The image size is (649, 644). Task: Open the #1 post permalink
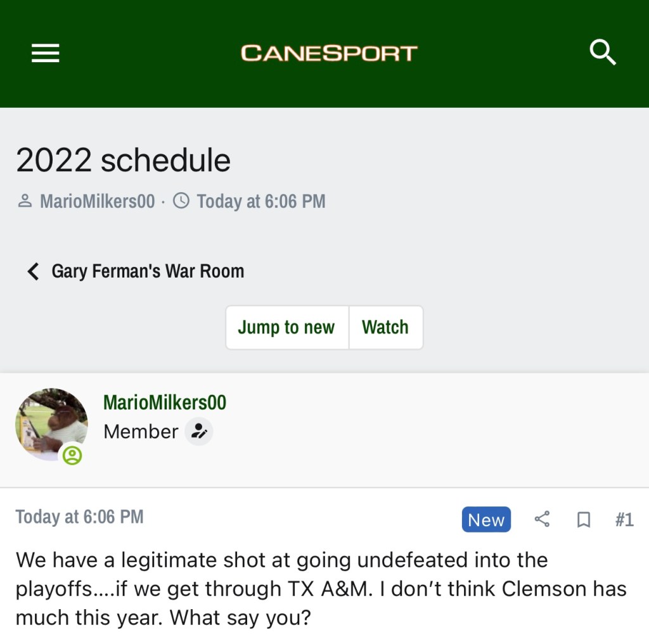tap(624, 520)
